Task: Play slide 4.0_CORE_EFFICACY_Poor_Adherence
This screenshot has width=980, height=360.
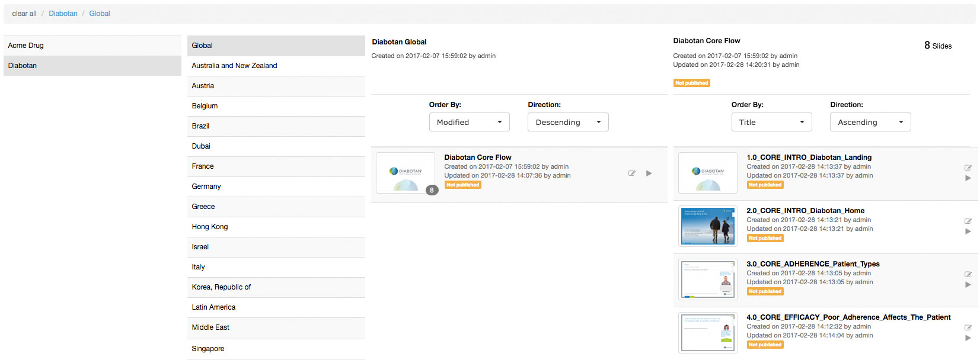Action: (x=968, y=338)
